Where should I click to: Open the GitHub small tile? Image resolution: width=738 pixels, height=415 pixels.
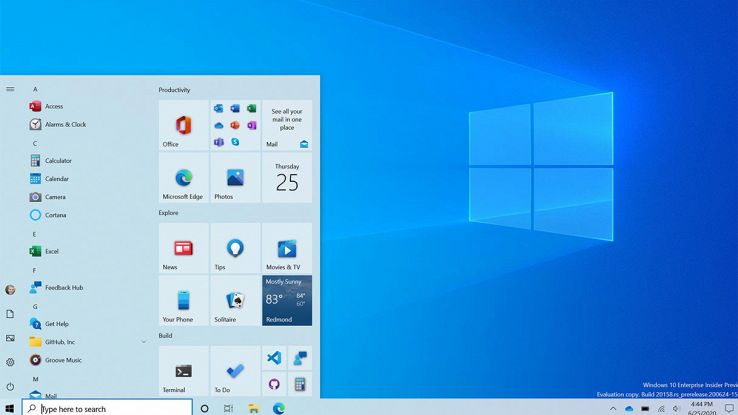274,384
